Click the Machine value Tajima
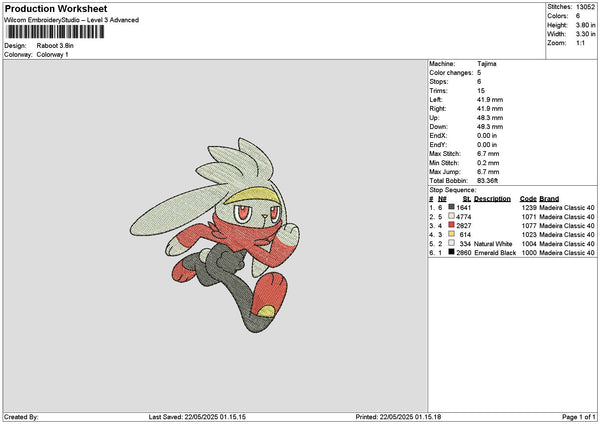Image resolution: width=600 pixels, height=424 pixels. click(x=487, y=64)
